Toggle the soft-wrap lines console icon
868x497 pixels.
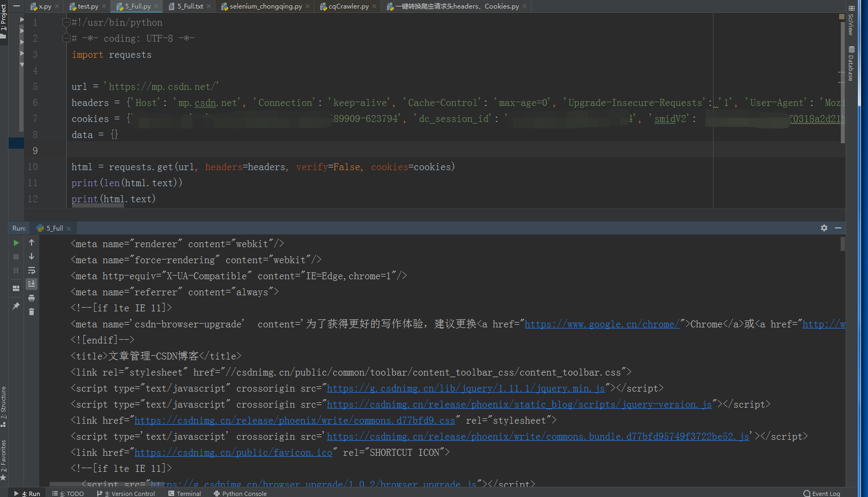[x=32, y=270]
